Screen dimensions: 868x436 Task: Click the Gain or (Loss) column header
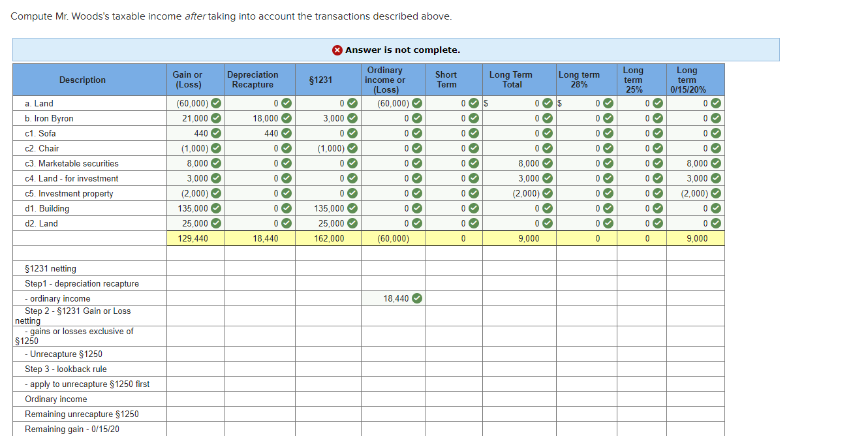[x=196, y=80]
